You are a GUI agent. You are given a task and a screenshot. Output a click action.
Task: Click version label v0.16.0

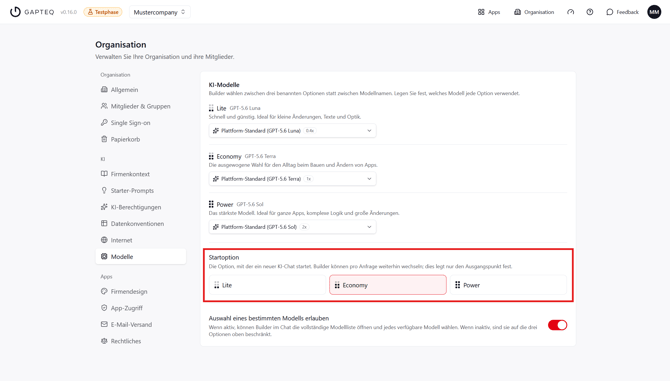pyautogui.click(x=68, y=12)
